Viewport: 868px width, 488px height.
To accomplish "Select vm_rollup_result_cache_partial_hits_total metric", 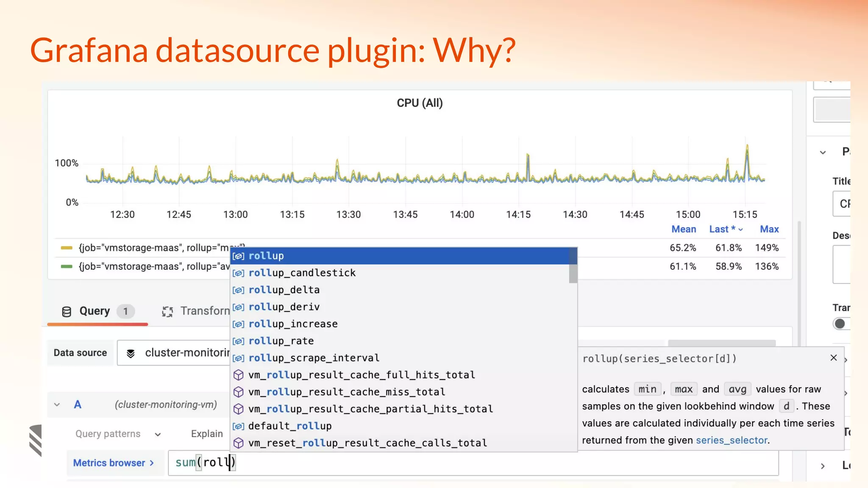I will coord(403,409).
